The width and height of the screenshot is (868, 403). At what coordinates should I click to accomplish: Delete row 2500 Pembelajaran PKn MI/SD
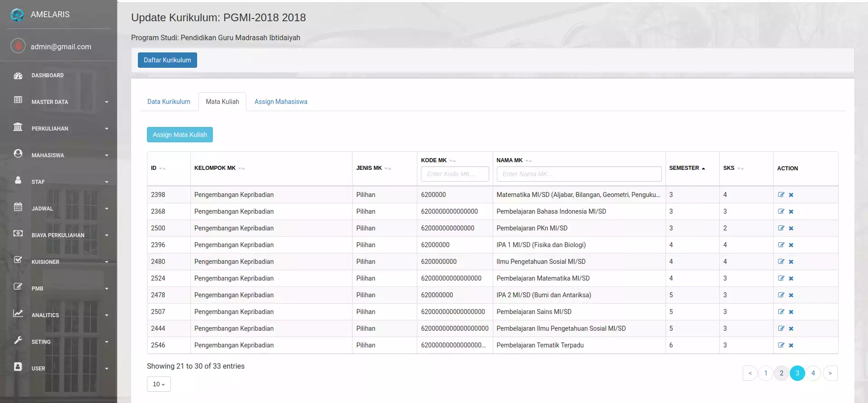pyautogui.click(x=791, y=229)
